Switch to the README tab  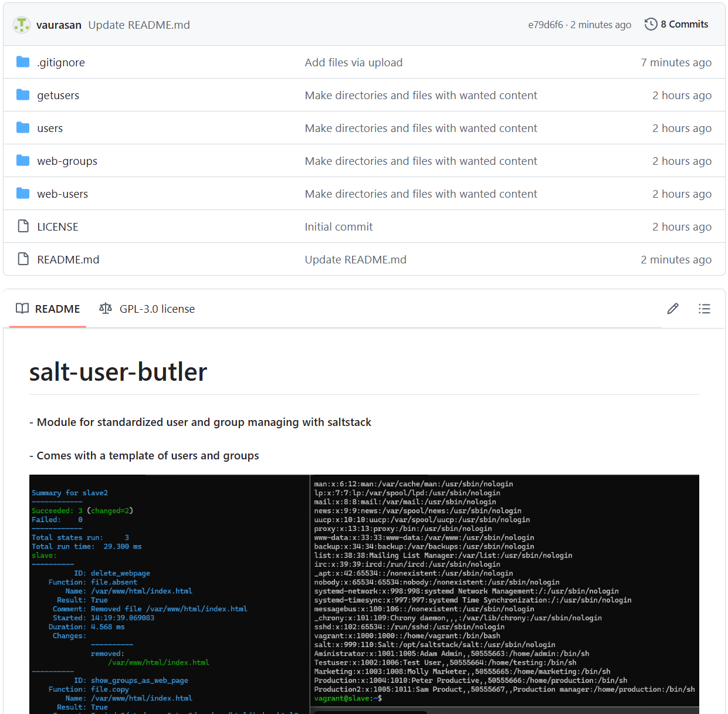(x=48, y=309)
